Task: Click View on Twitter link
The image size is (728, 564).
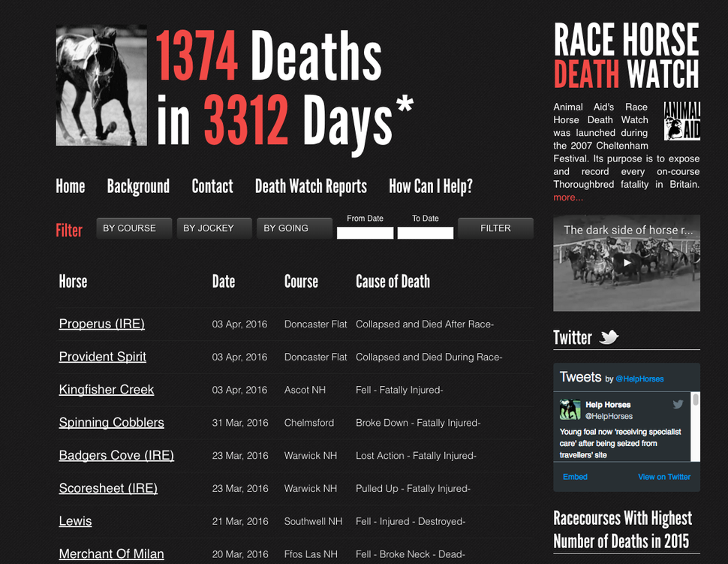Action: tap(664, 477)
